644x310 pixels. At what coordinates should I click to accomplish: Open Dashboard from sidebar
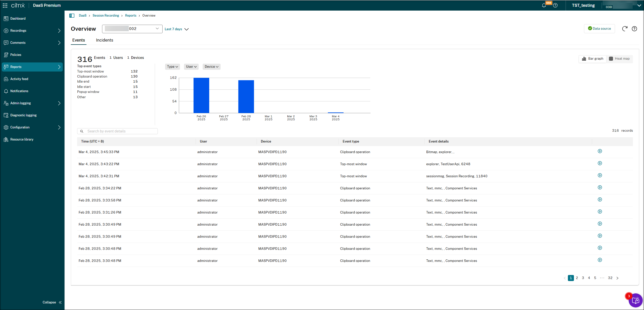pos(18,19)
